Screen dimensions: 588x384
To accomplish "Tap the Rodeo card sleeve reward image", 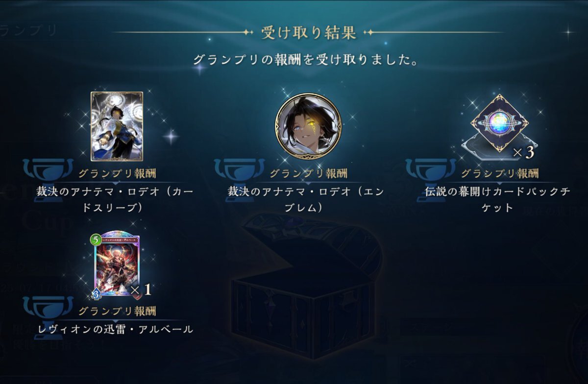I will coord(117,126).
